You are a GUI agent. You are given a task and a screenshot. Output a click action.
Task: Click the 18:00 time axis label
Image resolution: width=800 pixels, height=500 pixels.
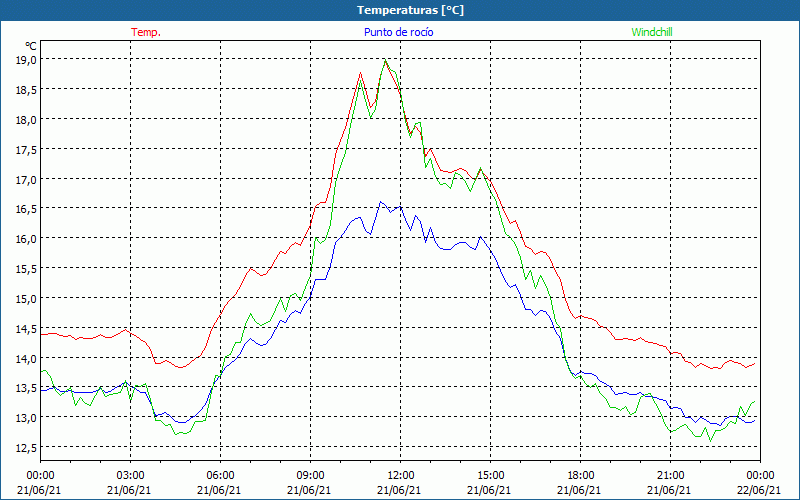pyautogui.click(x=580, y=476)
